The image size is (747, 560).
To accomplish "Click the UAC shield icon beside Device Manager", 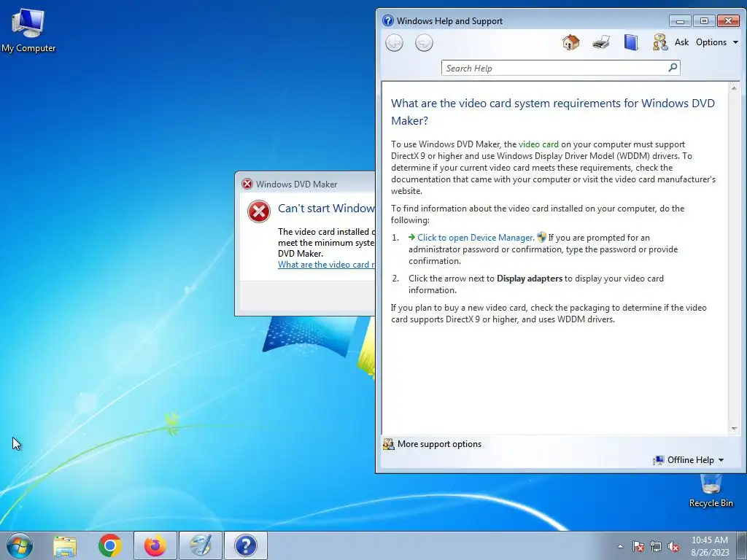I will (x=541, y=237).
